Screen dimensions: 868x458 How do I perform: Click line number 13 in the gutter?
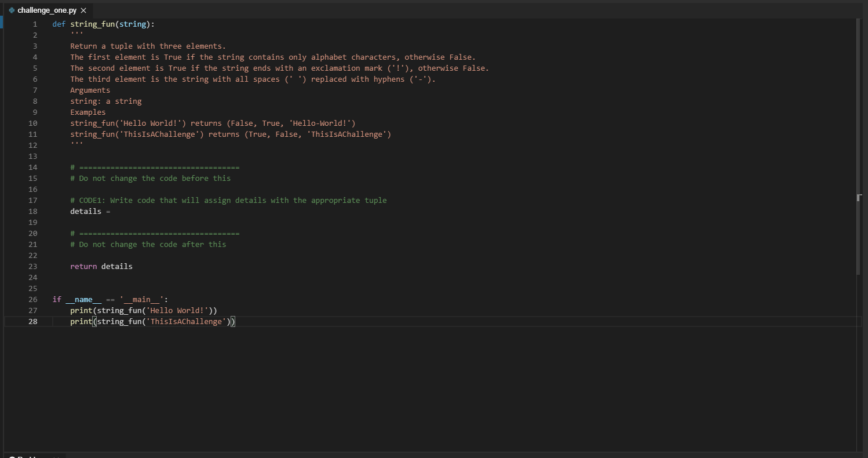point(33,157)
